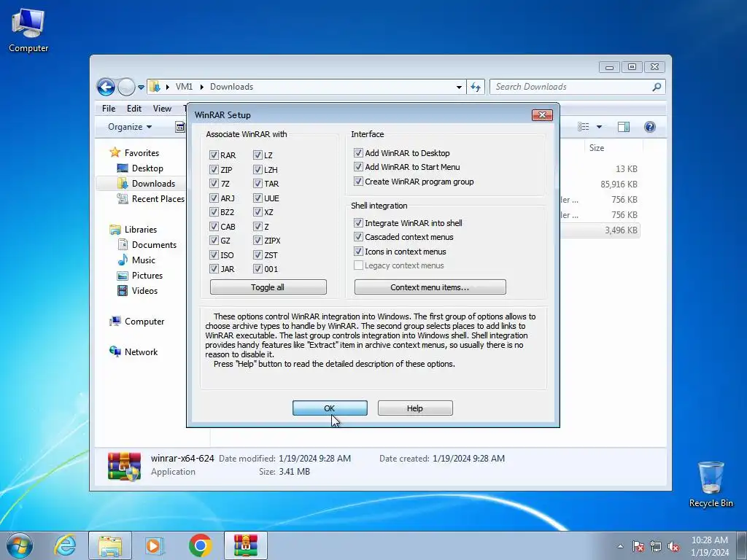Open the File menu in Explorer

pos(109,109)
